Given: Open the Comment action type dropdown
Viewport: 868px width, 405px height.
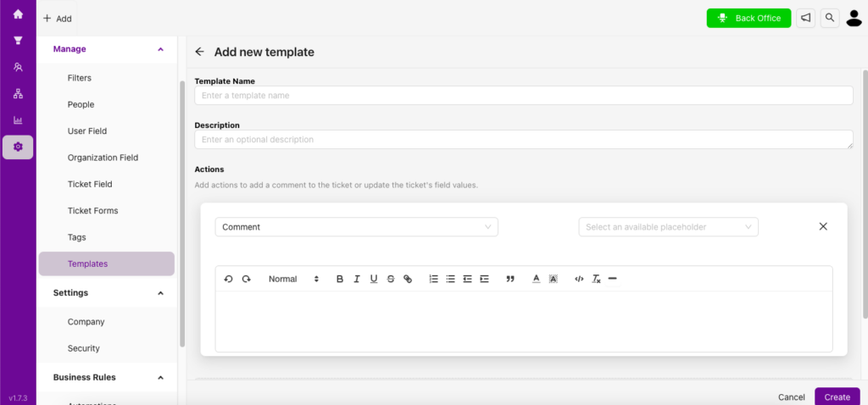Looking at the screenshot, I should coord(357,227).
